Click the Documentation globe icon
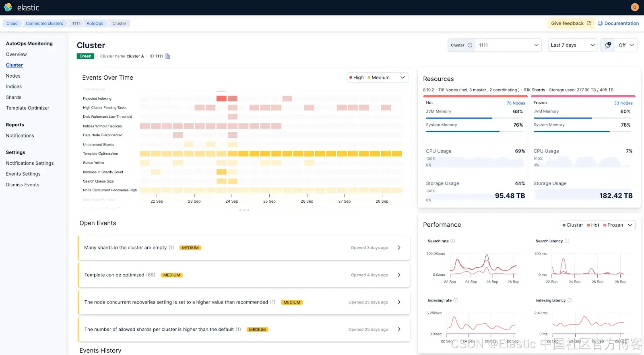Image resolution: width=644 pixels, height=355 pixels. [x=600, y=23]
